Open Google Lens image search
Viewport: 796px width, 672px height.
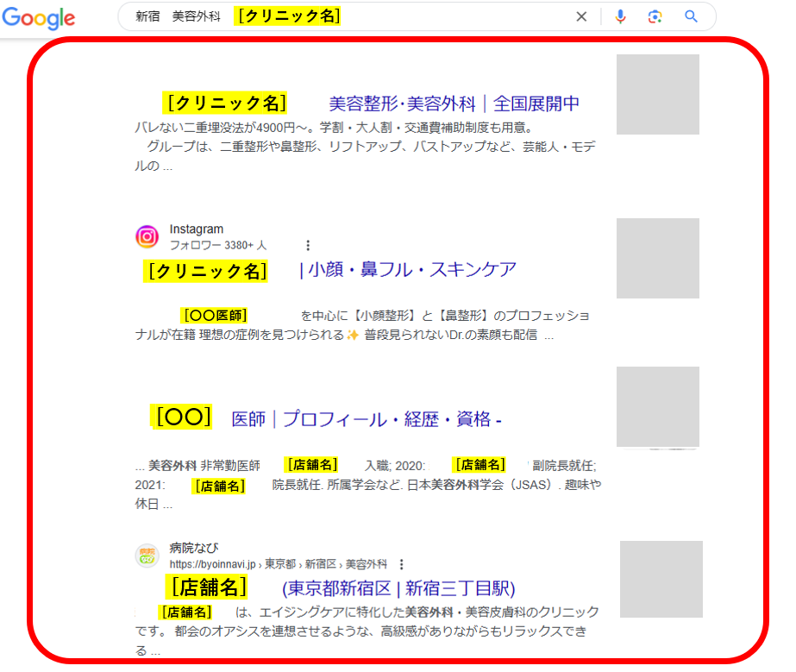pos(655,16)
